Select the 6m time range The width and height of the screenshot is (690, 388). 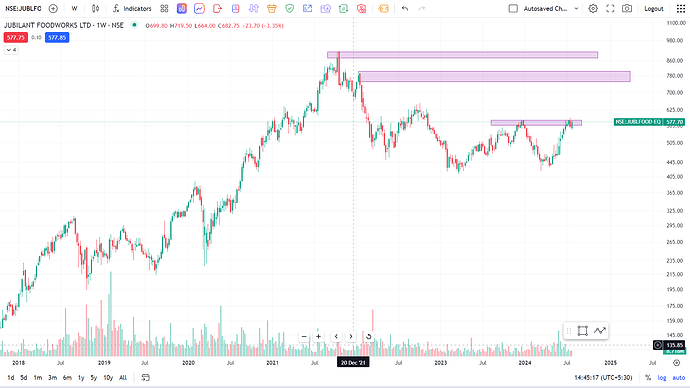[67, 377]
